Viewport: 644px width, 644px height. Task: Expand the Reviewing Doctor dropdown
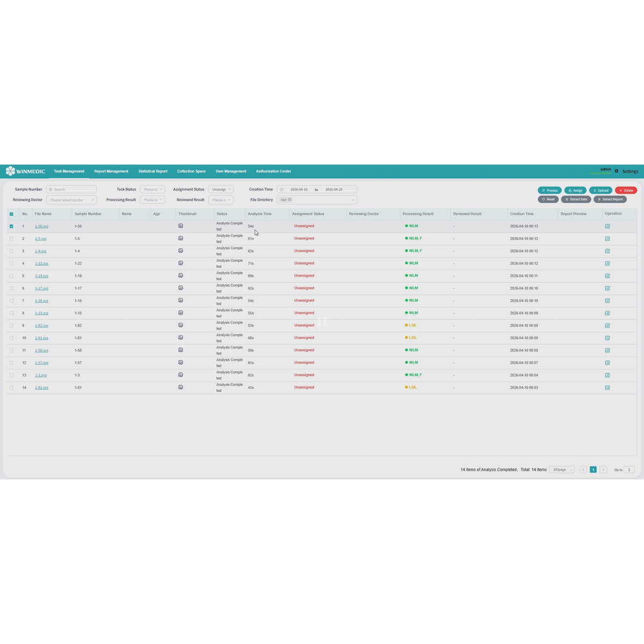point(71,200)
